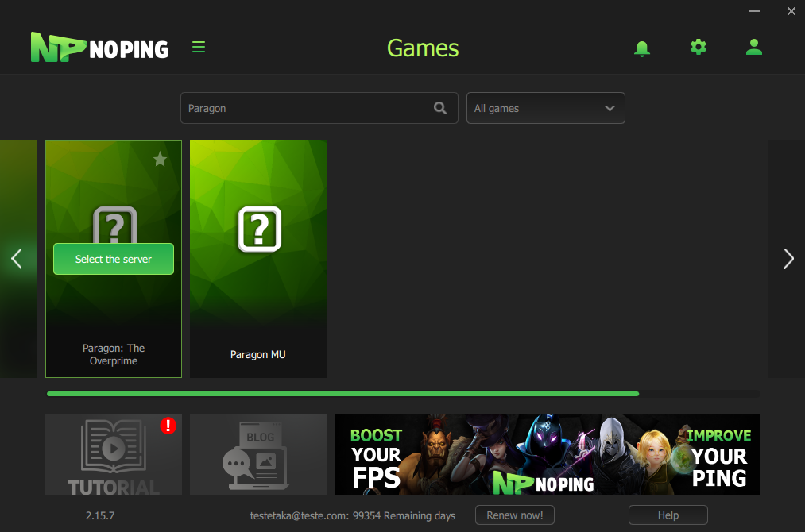Close the NoPing window
This screenshot has height=532, width=805.
[791, 11]
